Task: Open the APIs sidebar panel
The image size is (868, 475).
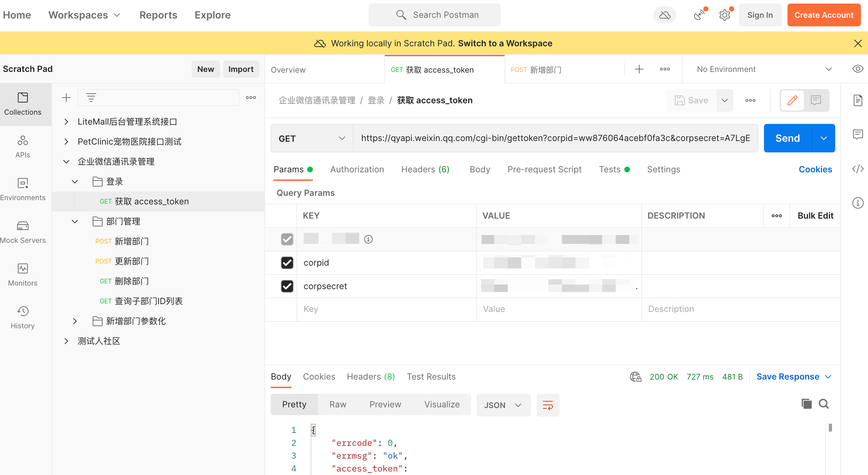Action: (23, 147)
